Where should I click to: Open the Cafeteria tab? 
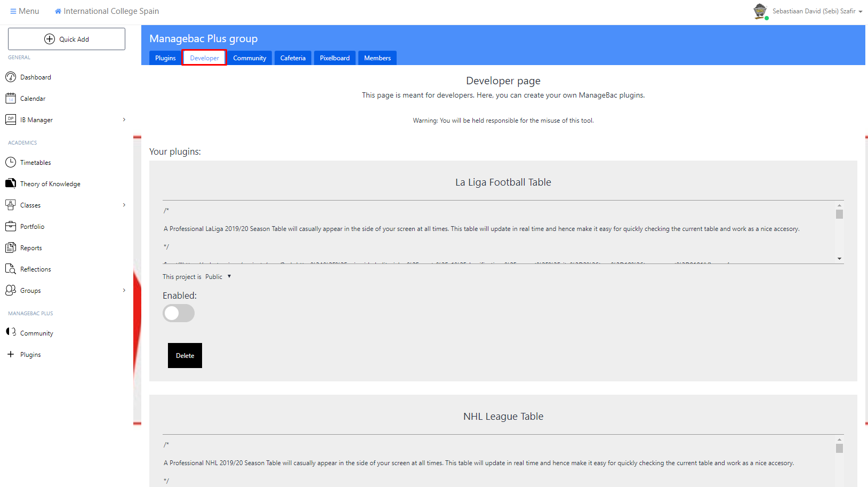click(293, 58)
